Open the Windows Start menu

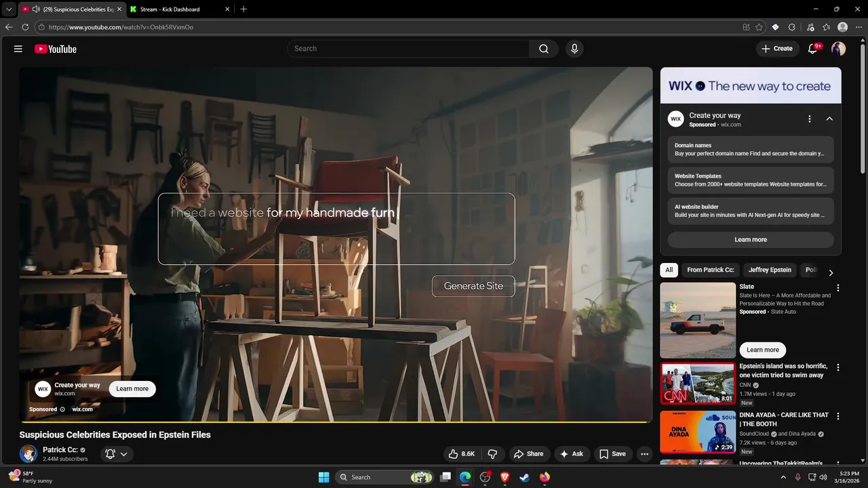coord(323,477)
